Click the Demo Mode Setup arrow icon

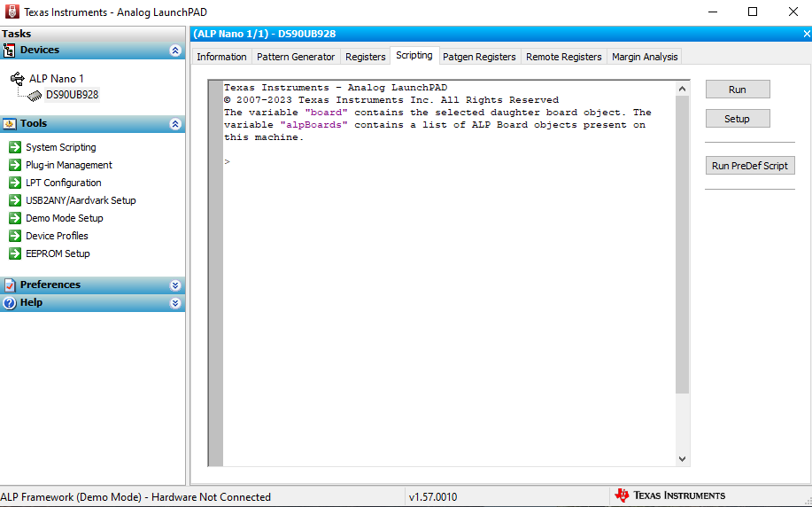click(15, 218)
